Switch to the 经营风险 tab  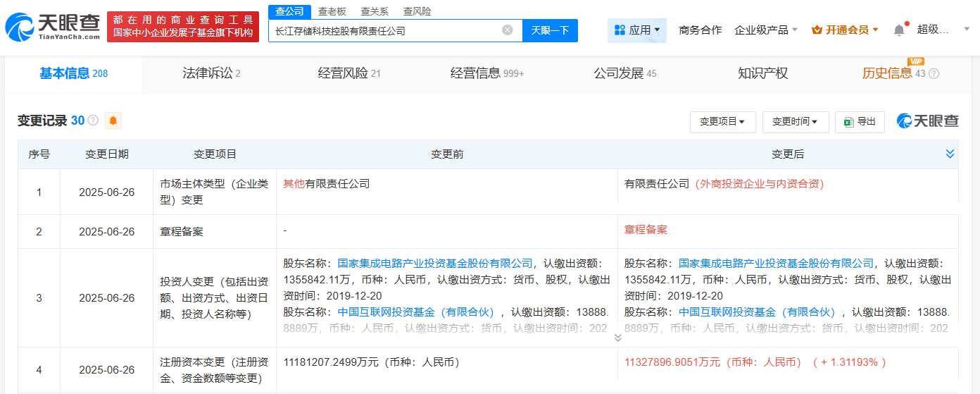[x=348, y=73]
